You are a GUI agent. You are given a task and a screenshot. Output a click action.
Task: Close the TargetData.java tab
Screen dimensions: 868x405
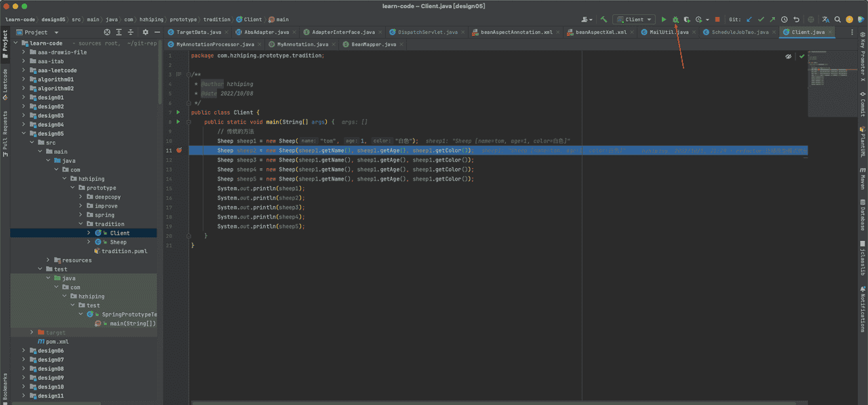(x=227, y=32)
